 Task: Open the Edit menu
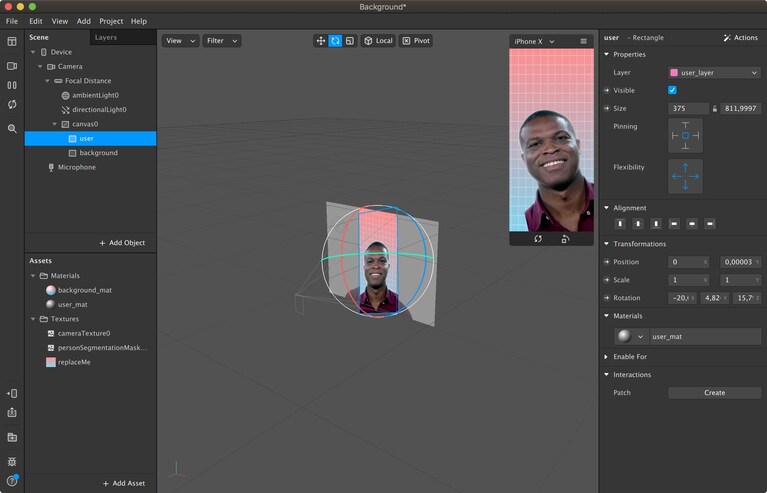pos(36,21)
